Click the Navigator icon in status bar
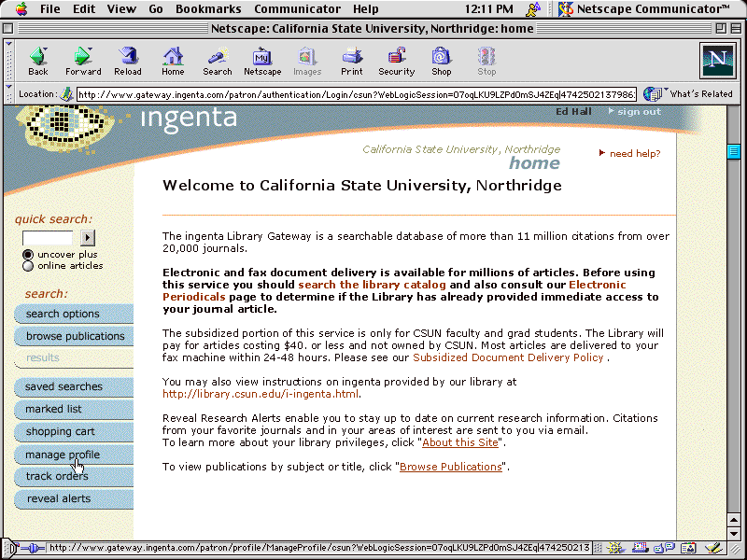747x560 pixels. [614, 549]
